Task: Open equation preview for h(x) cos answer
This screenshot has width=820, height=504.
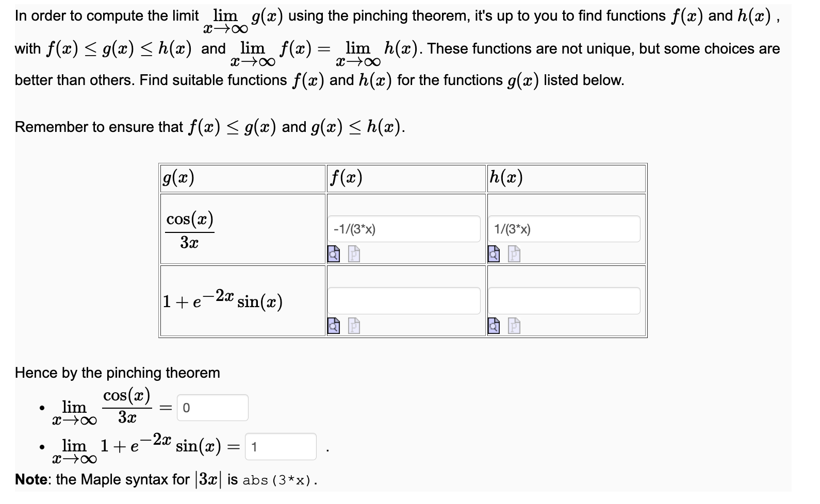Action: [494, 255]
